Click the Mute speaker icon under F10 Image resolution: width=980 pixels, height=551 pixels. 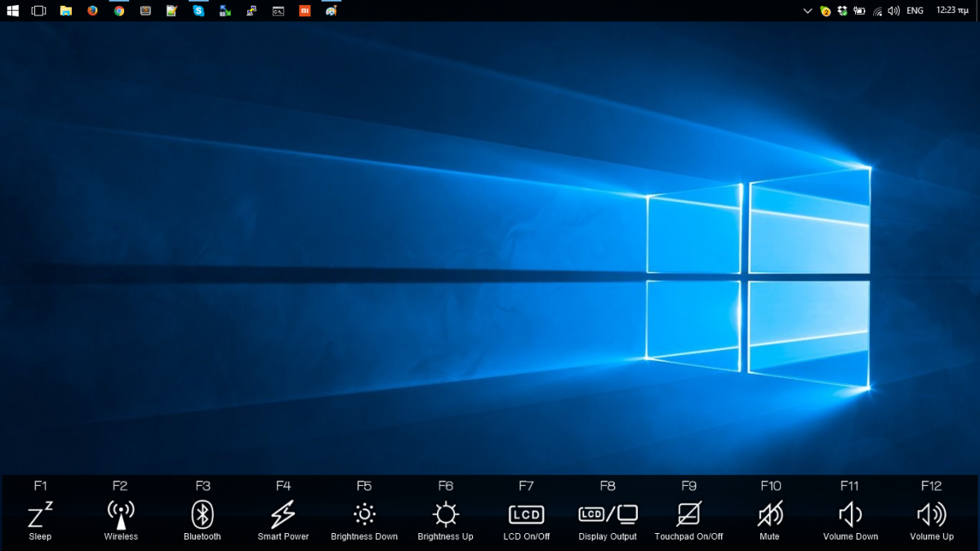tap(770, 514)
